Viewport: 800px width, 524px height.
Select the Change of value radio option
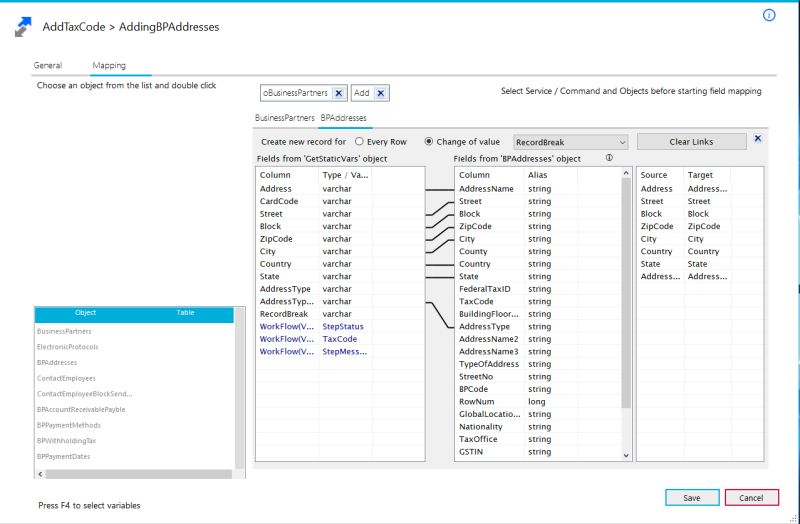(x=429, y=141)
